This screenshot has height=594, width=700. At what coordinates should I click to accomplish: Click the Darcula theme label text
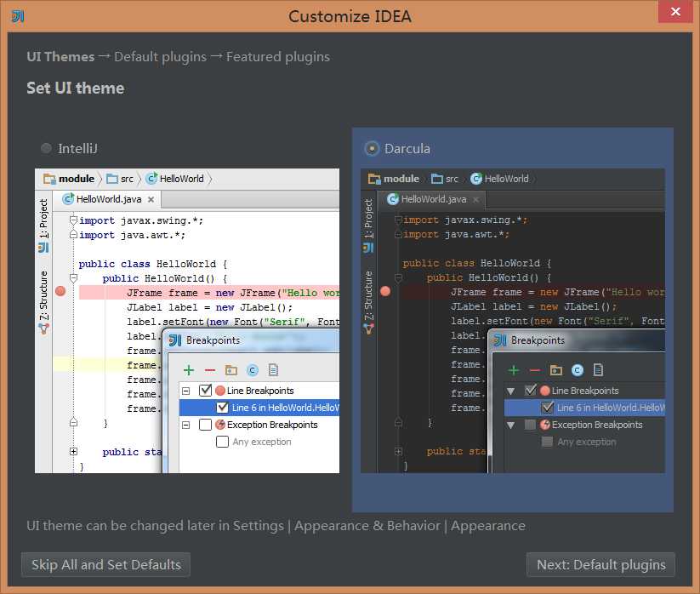coord(407,148)
